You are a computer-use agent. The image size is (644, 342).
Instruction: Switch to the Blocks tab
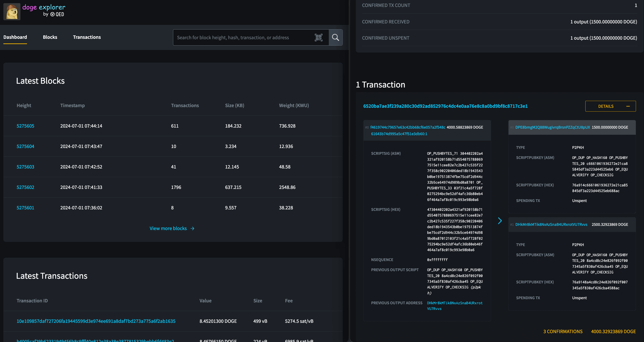coord(50,37)
